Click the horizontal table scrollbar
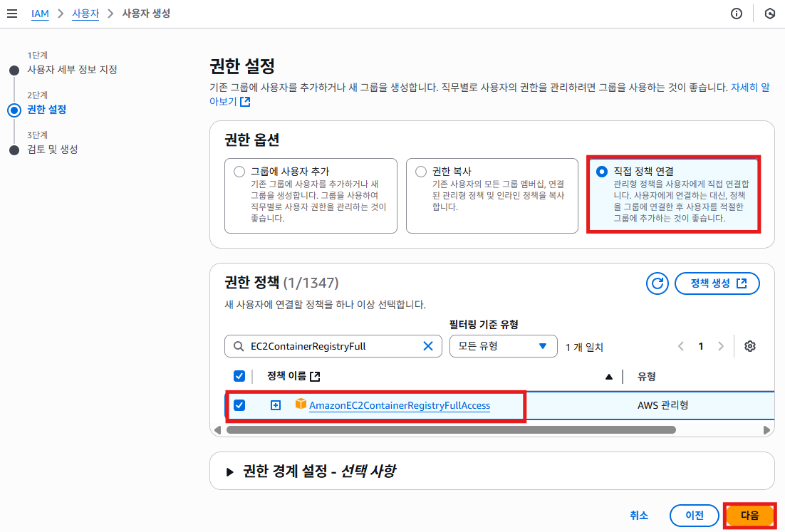The width and height of the screenshot is (785, 532). (451, 430)
